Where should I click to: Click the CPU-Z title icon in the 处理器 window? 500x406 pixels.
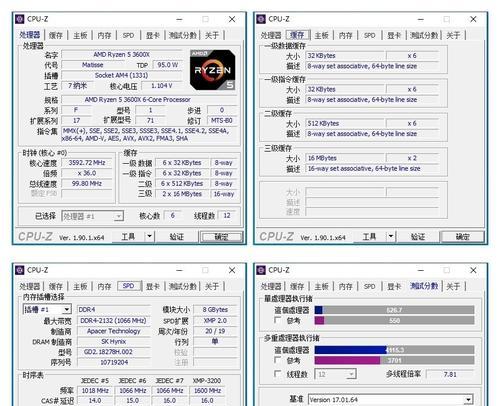pyautogui.click(x=20, y=19)
